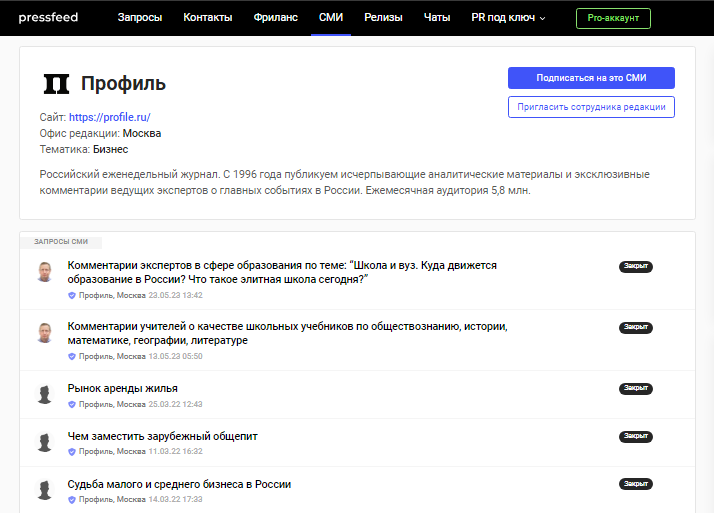
Task: Click the Pro-аккаунт button
Action: 613,18
